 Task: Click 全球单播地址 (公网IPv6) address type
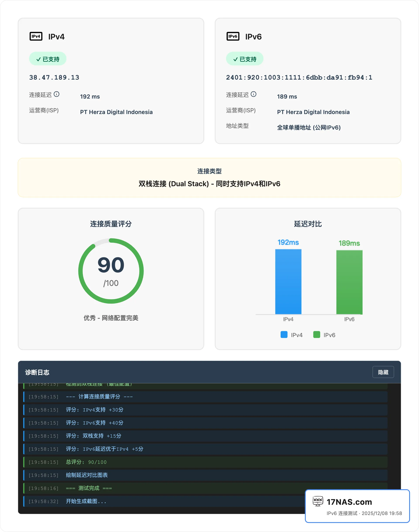pyautogui.click(x=309, y=127)
